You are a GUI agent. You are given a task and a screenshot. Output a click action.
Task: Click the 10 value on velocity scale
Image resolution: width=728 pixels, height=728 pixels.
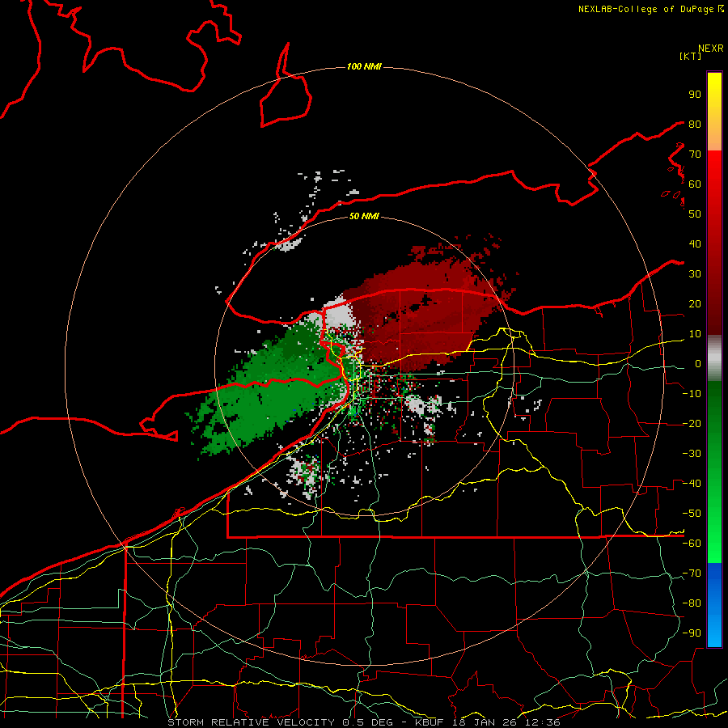[695, 334]
